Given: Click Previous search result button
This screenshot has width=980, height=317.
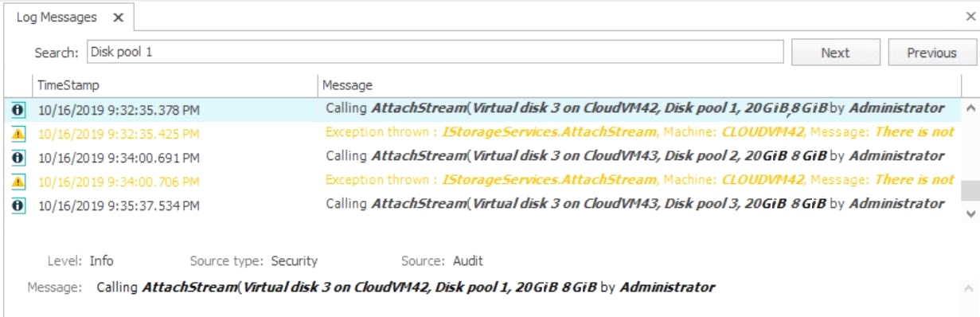Looking at the screenshot, I should pos(931,53).
